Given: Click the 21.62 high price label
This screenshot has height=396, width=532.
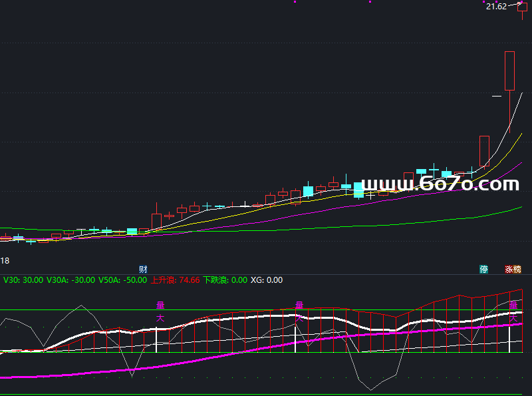Looking at the screenshot, I should 496,7.
